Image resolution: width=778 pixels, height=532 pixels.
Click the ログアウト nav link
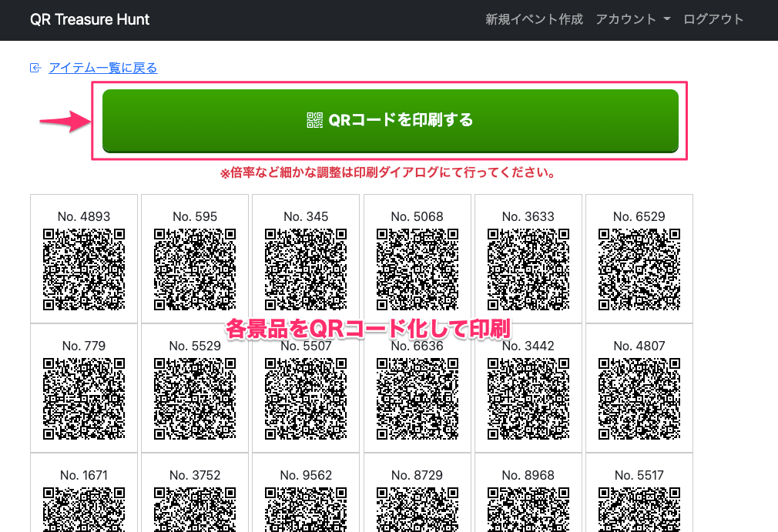713,19
